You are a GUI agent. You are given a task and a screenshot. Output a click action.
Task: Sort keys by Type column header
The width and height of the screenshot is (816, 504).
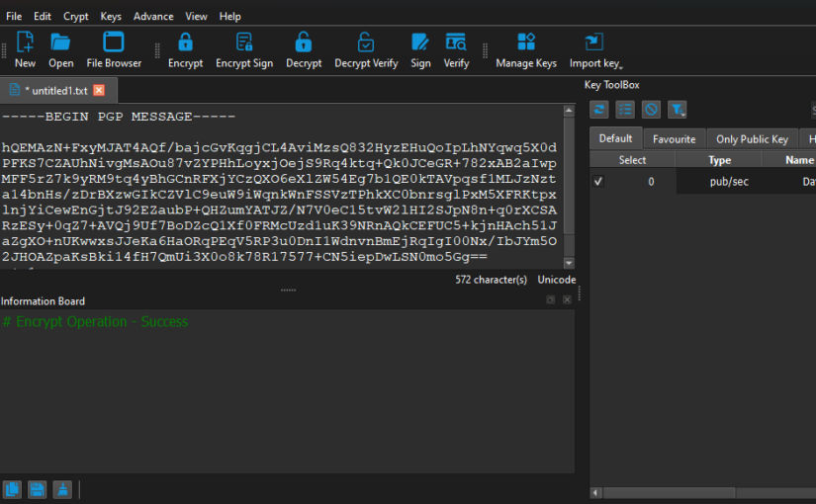tap(719, 160)
